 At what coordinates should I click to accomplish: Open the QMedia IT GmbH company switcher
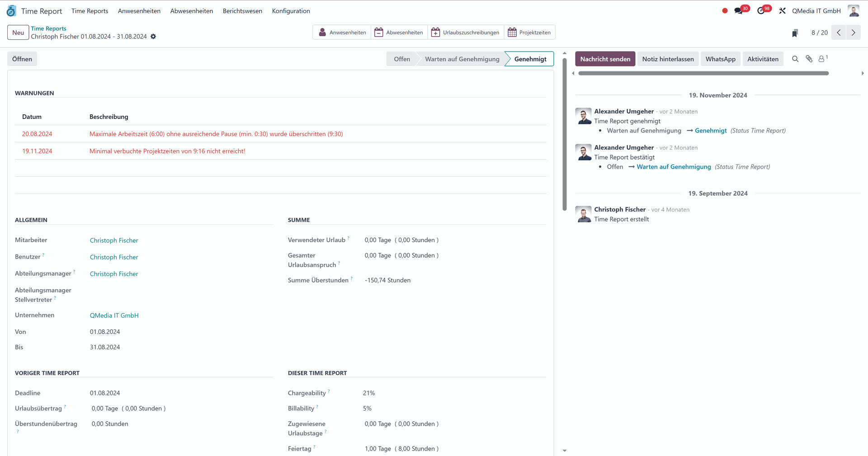click(816, 11)
